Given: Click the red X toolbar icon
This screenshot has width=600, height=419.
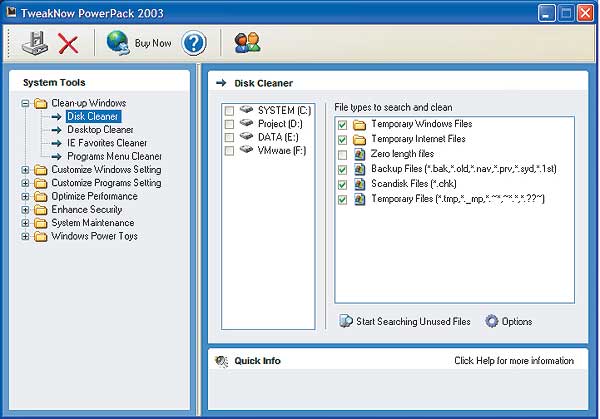Looking at the screenshot, I should 68,43.
